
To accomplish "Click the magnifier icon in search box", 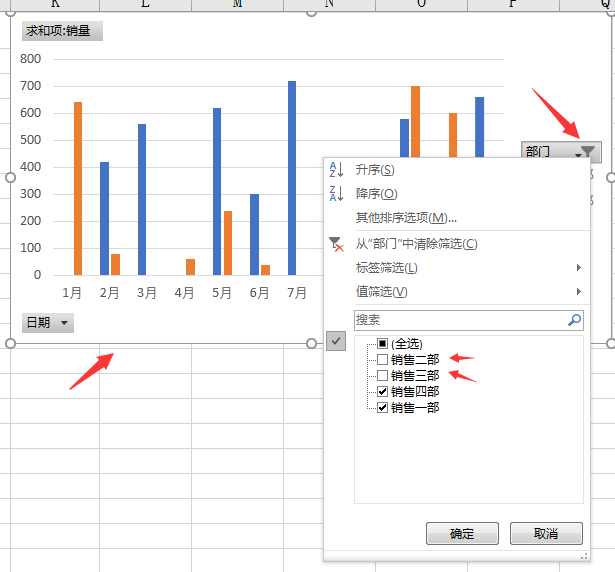I will click(x=574, y=320).
